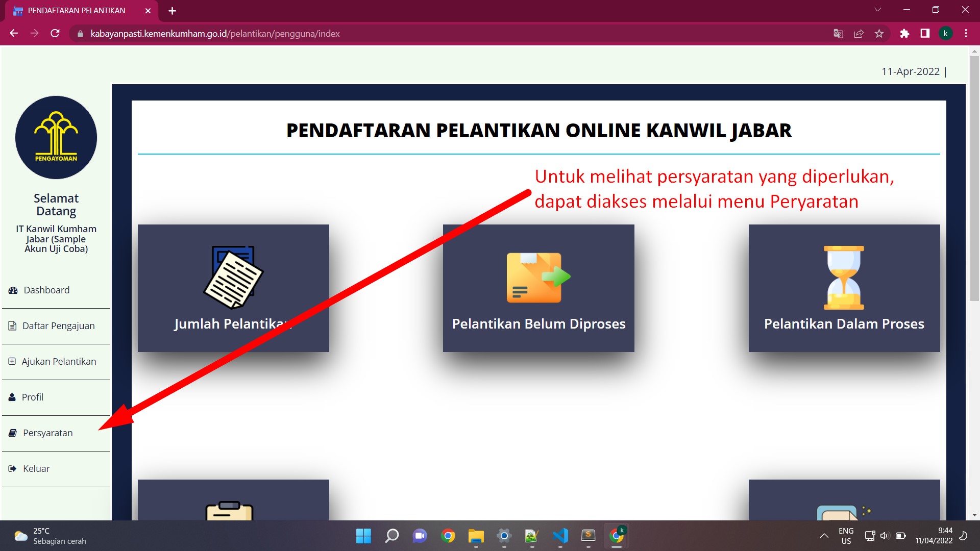Reload the page
Viewport: 980px width, 551px height.
pos(55,34)
